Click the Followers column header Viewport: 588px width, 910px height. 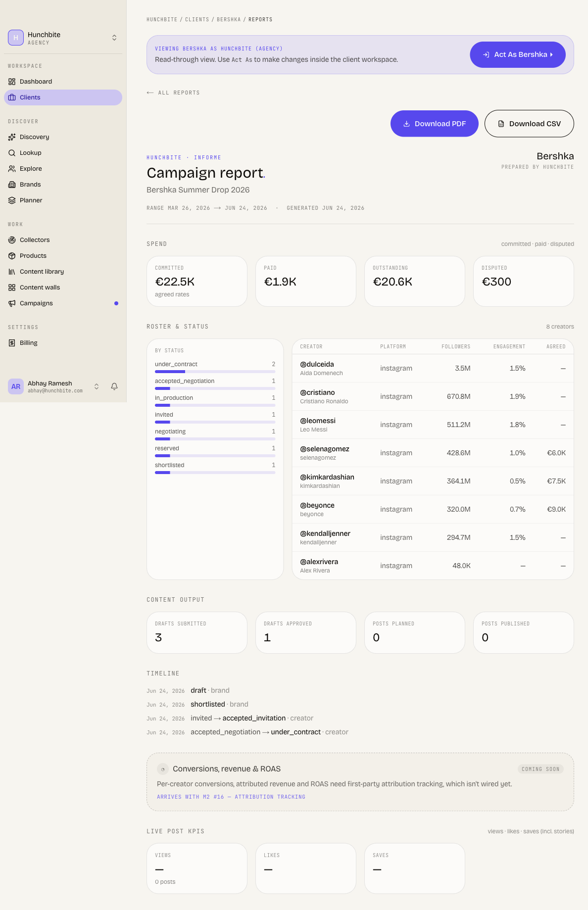point(456,347)
